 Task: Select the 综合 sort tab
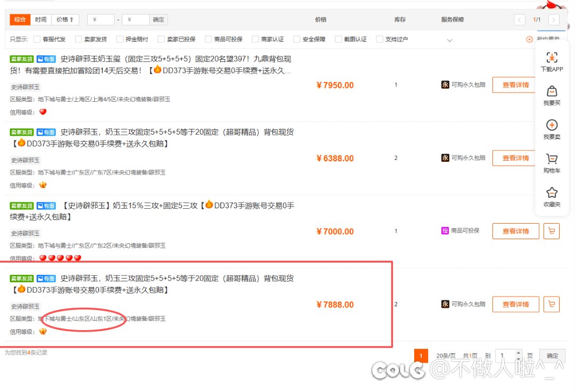tap(20, 20)
